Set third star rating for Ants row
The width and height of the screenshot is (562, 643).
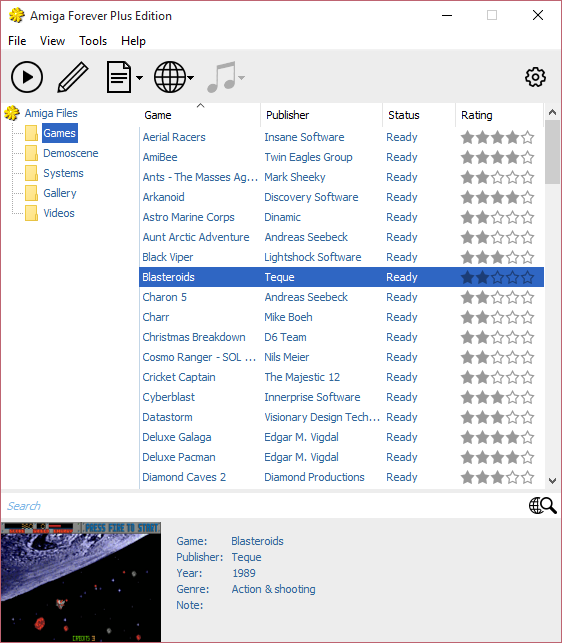click(x=498, y=177)
